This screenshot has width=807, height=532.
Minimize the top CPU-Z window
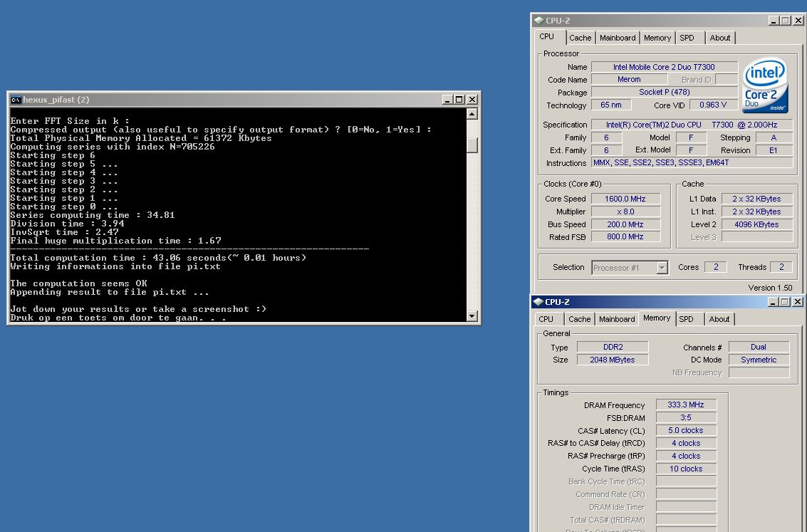773,21
